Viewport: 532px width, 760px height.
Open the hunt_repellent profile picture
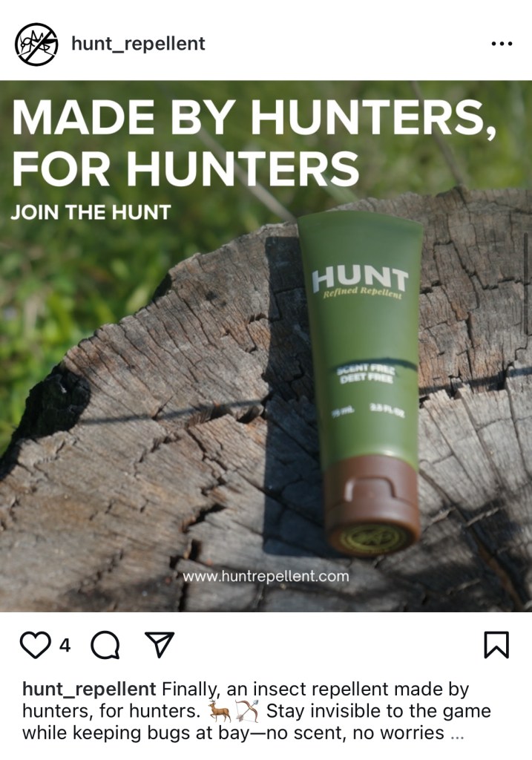point(36,44)
